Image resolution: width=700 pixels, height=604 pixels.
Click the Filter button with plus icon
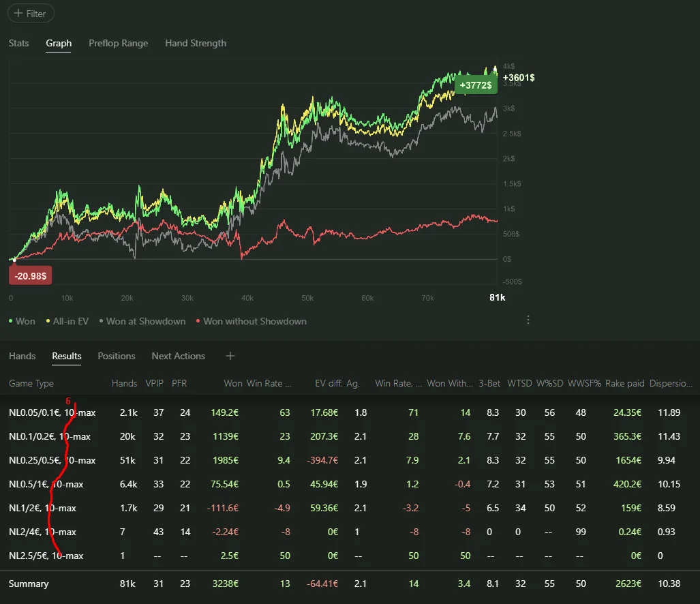(x=31, y=14)
